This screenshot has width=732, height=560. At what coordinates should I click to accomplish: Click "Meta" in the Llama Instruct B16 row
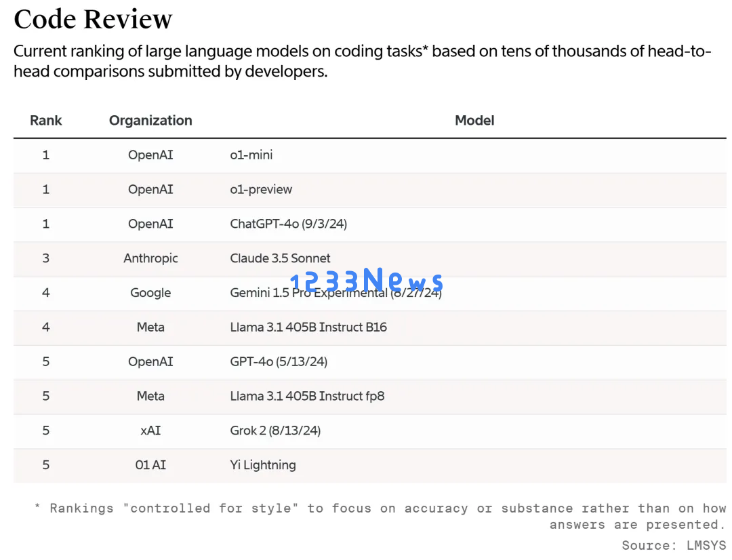(x=150, y=327)
